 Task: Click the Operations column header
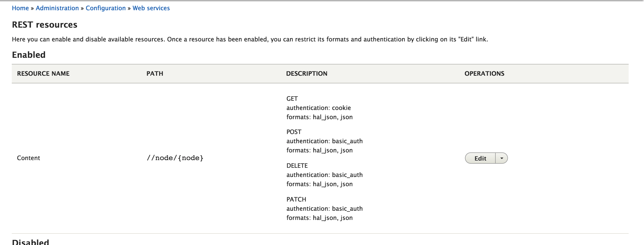click(x=484, y=74)
